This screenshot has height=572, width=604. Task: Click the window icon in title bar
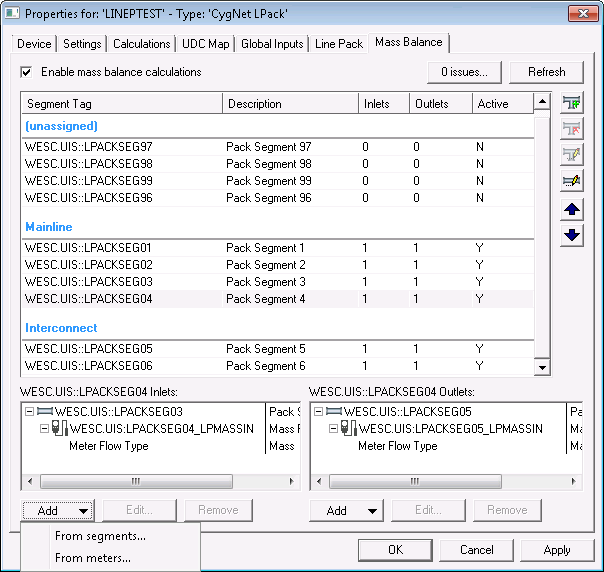(x=12, y=13)
